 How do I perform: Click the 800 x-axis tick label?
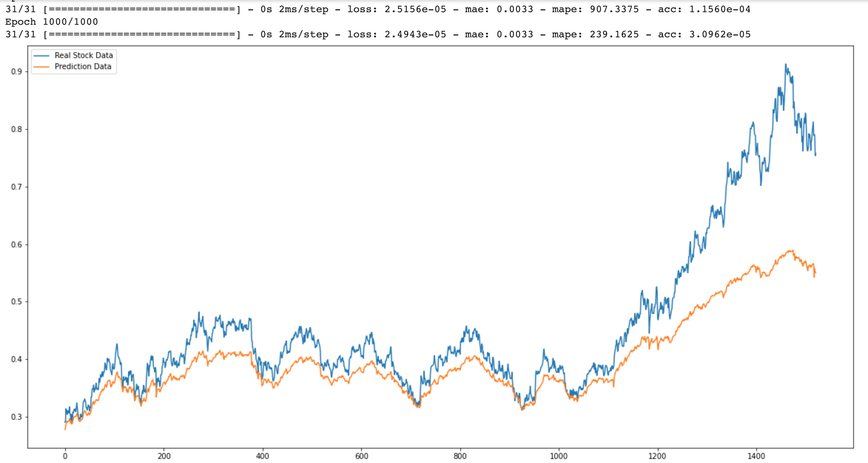[x=460, y=456]
